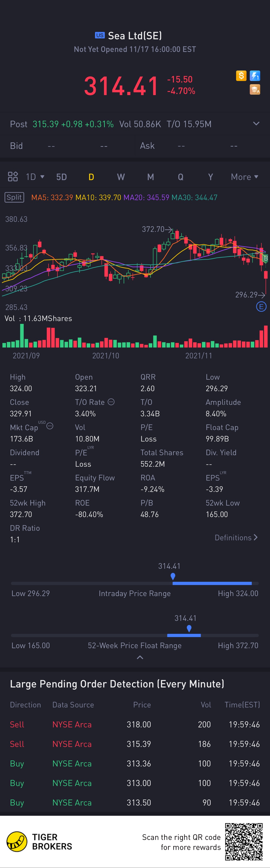Image resolution: width=270 pixels, height=868 pixels.
Task: Tap the P/B value 48.76
Action: tap(150, 515)
